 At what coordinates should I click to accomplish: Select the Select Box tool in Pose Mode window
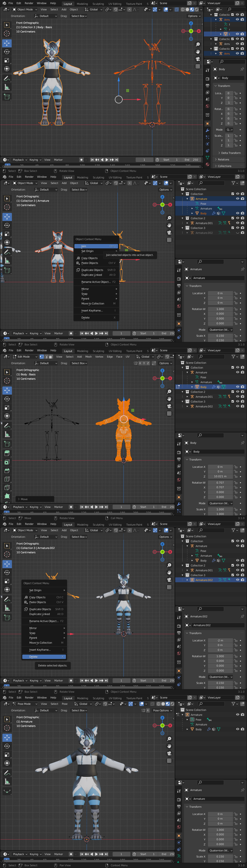pos(7,719)
